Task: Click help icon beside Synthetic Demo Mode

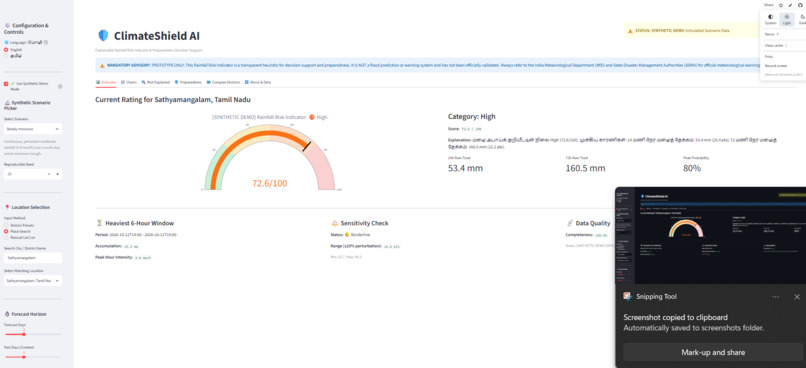Action: 60,86
